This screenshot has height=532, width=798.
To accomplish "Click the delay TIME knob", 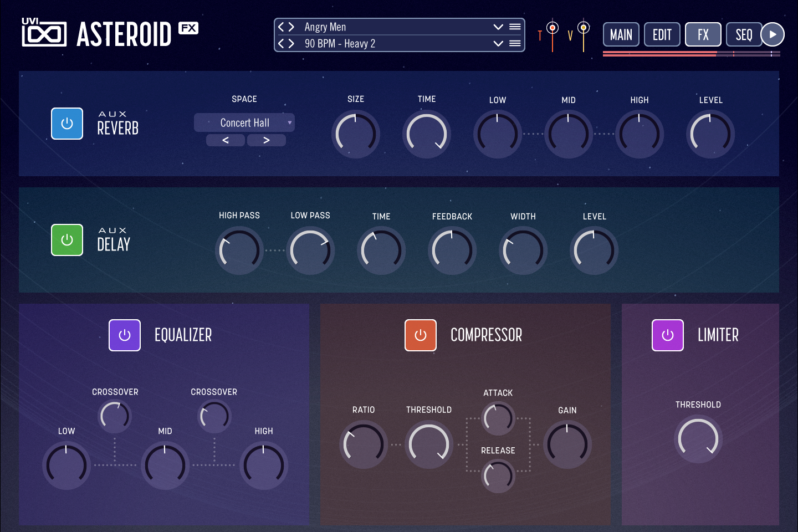I will click(x=381, y=250).
